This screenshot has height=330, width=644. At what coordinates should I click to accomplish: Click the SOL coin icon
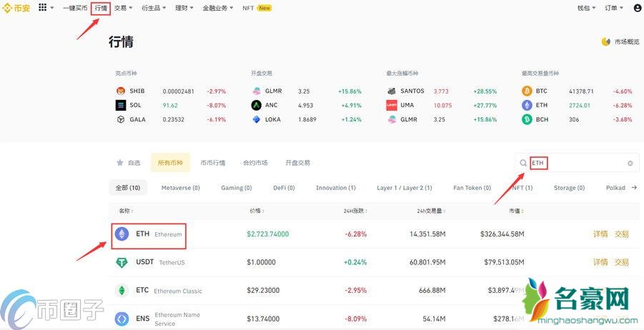tap(120, 105)
